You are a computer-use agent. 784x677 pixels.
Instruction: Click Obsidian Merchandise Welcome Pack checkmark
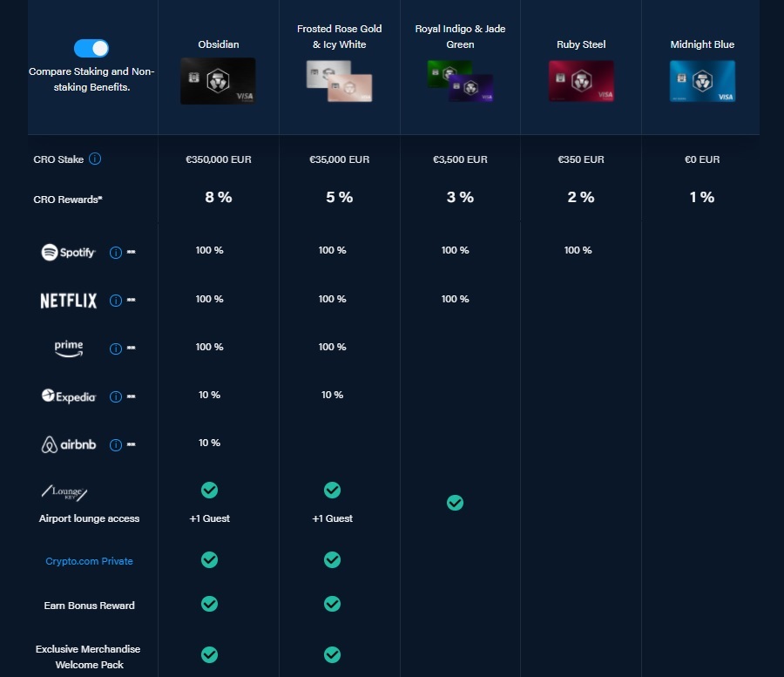(209, 654)
